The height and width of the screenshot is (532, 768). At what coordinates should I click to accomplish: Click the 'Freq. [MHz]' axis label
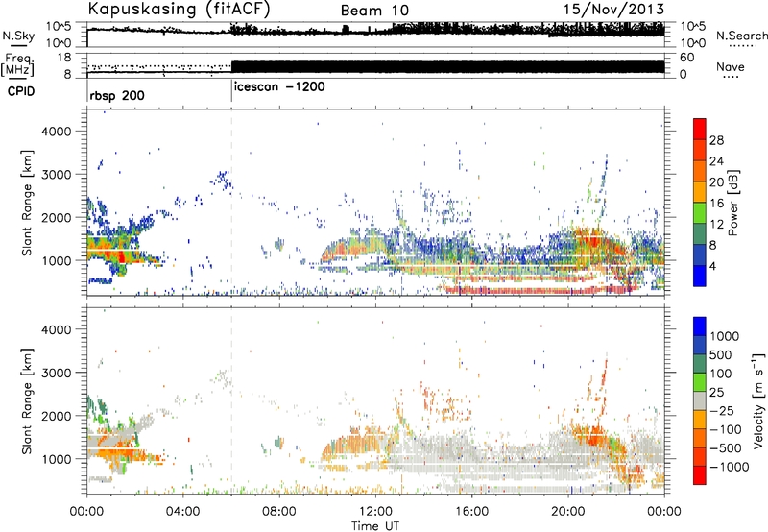click(x=17, y=65)
